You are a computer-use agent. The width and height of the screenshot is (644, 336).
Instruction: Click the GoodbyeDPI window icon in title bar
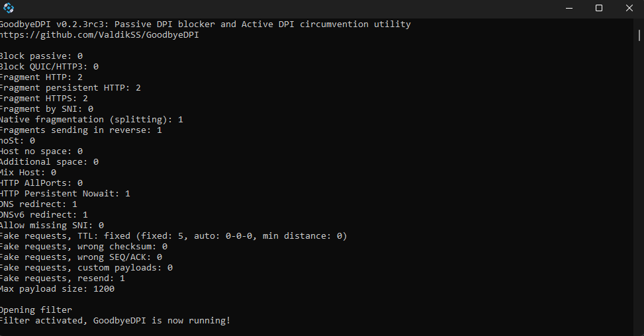point(8,9)
